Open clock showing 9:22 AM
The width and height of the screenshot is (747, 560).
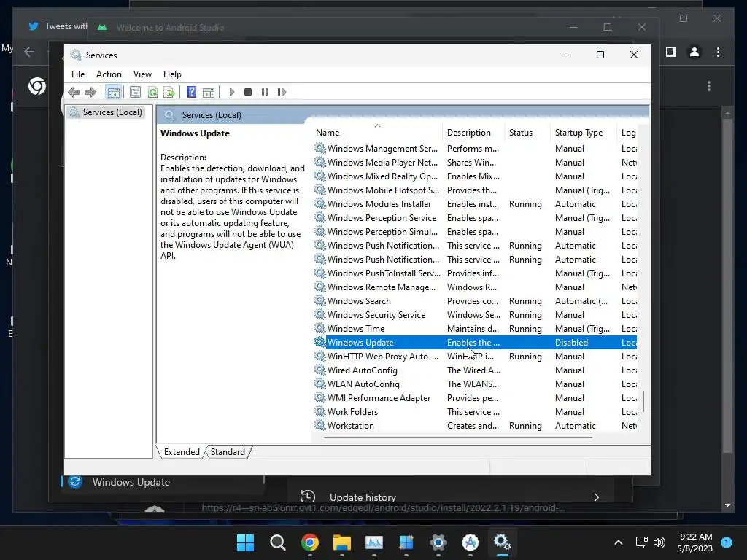(694, 542)
